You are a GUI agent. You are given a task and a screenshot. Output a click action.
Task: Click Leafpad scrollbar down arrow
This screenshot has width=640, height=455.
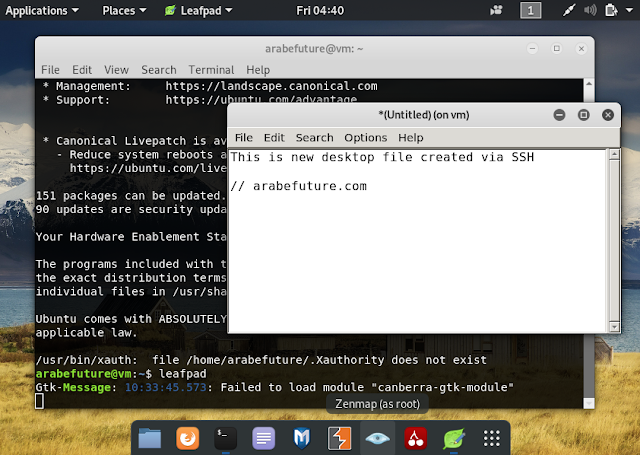tap(614, 327)
